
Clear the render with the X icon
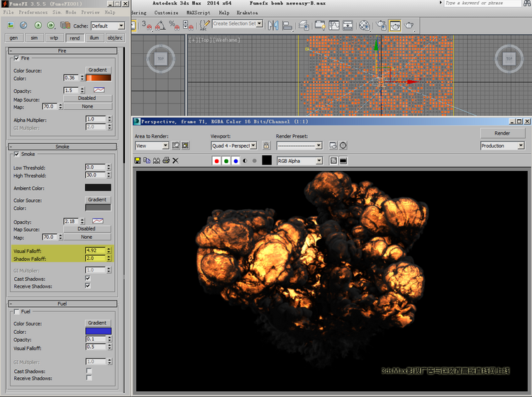(175, 161)
